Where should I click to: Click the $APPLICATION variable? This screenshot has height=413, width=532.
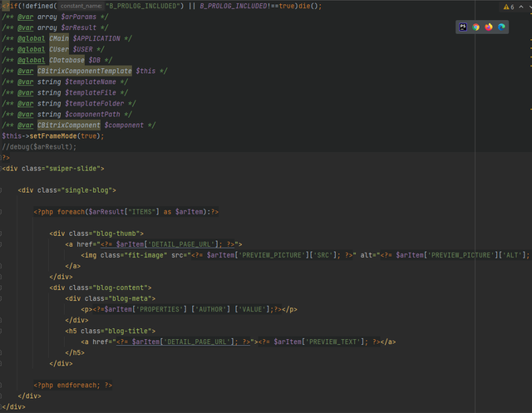tap(96, 39)
